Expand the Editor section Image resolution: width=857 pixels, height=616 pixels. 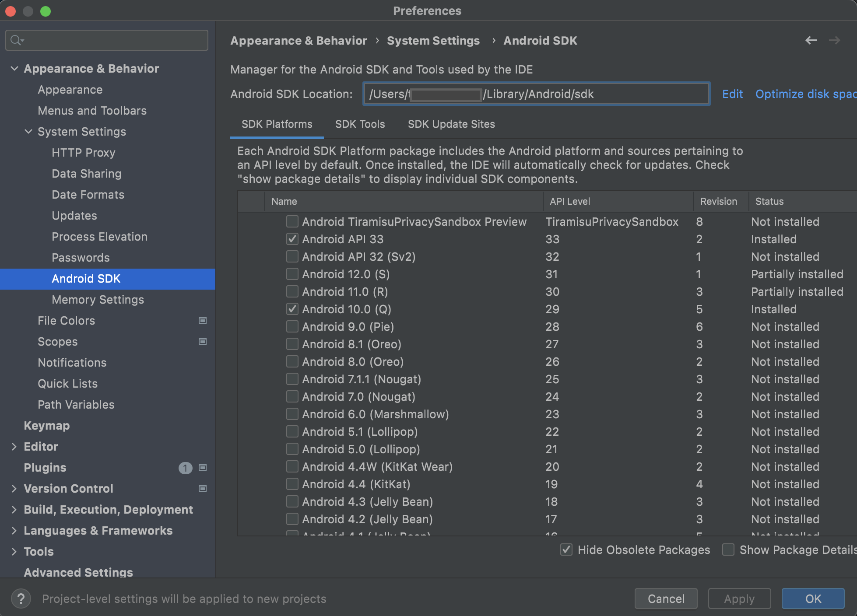[14, 446]
